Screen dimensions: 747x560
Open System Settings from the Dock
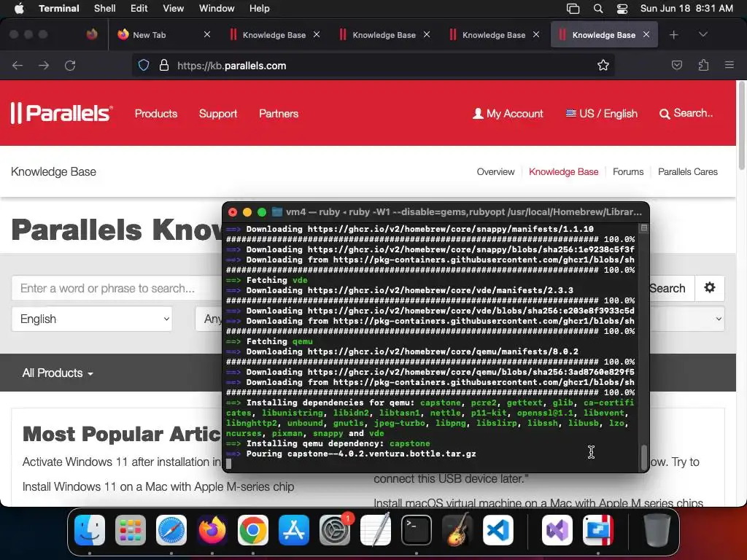click(334, 529)
